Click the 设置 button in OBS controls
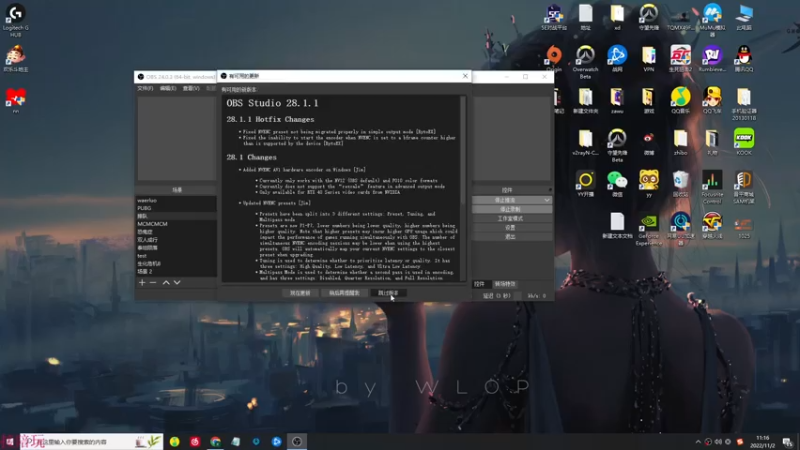800x450 pixels. click(512, 228)
